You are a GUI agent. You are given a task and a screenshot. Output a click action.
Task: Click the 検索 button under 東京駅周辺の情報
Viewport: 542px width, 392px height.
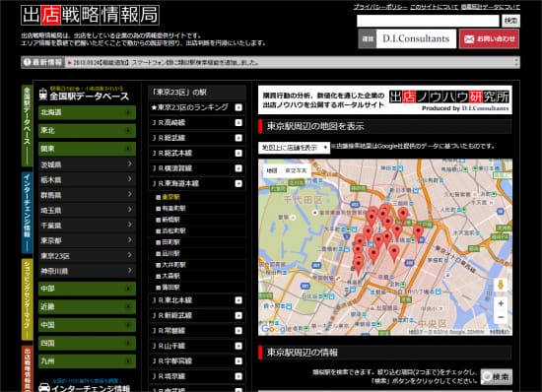tap(497, 377)
